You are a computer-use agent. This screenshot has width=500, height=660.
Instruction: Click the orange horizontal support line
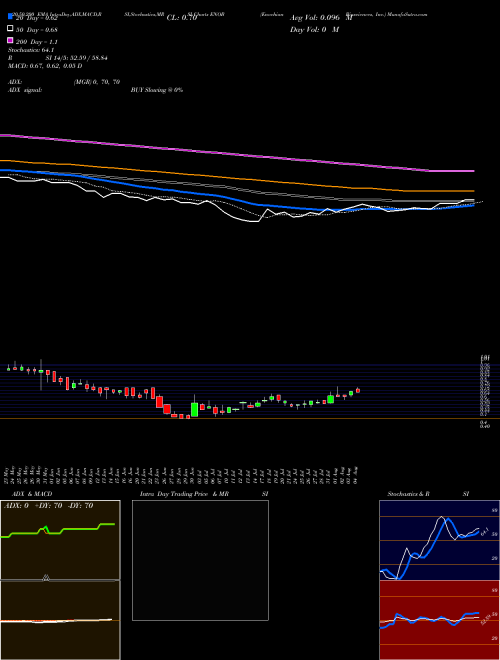click(x=250, y=418)
